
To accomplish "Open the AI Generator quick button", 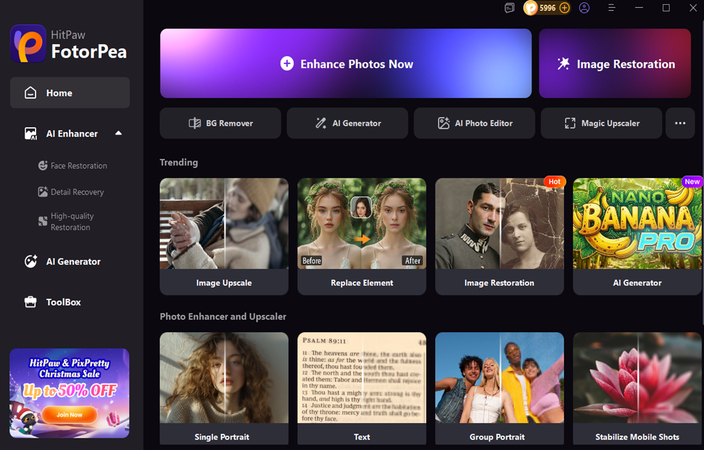I will tap(348, 123).
